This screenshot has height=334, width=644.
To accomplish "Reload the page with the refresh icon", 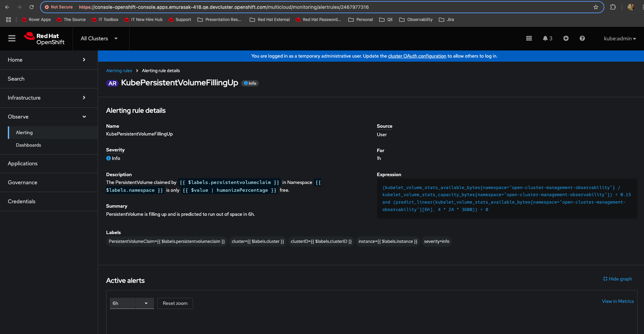I will point(32,7).
